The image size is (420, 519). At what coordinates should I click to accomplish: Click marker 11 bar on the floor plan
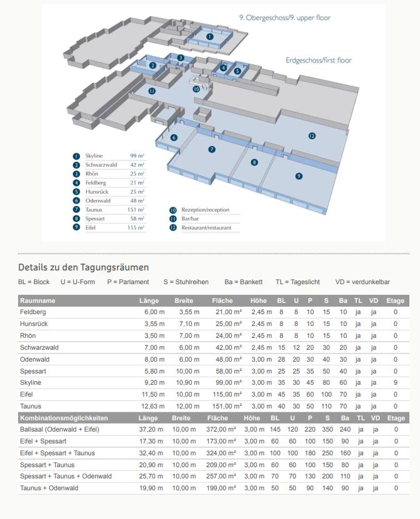[x=152, y=91]
